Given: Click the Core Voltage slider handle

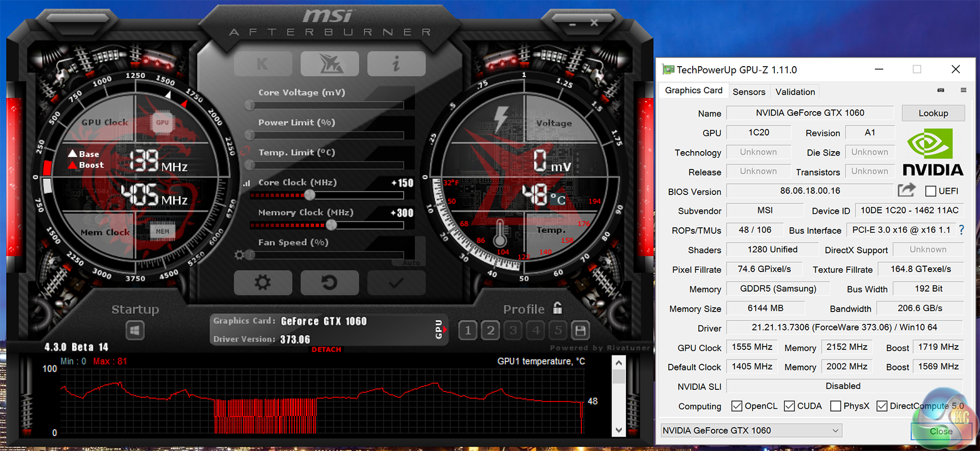Looking at the screenshot, I should tap(250, 105).
